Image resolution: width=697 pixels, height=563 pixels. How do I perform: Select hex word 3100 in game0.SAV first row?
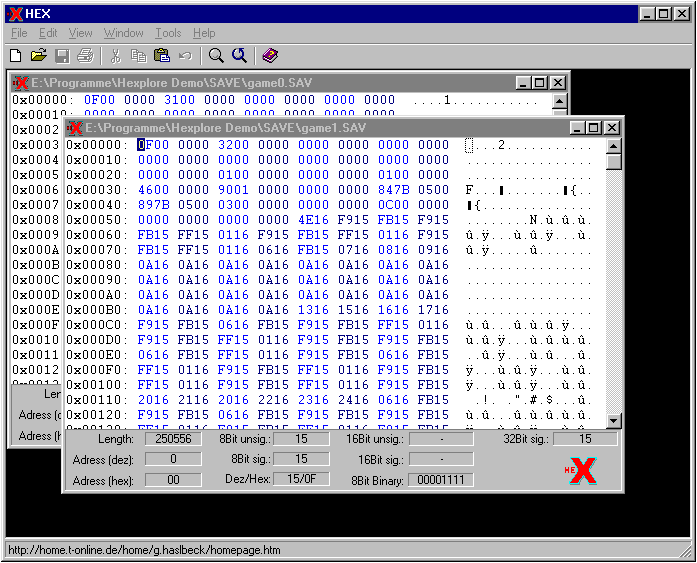point(179,100)
